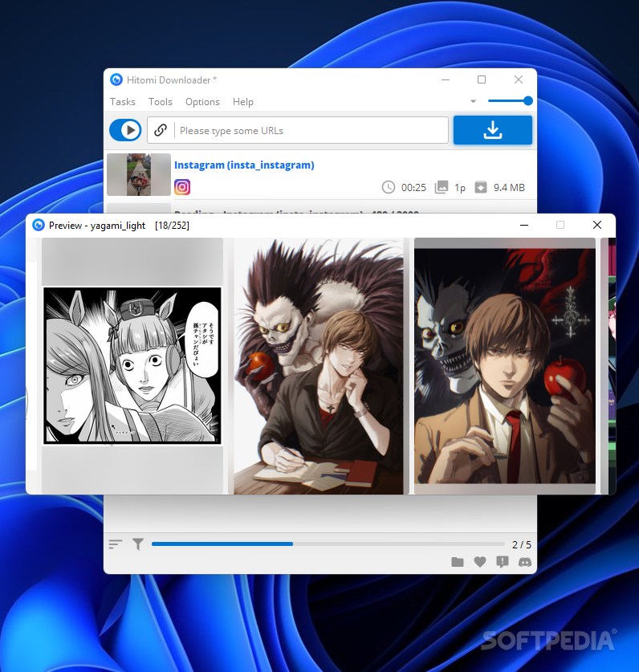The image size is (639, 672).
Task: Click the Preview window app icon
Action: click(x=39, y=225)
